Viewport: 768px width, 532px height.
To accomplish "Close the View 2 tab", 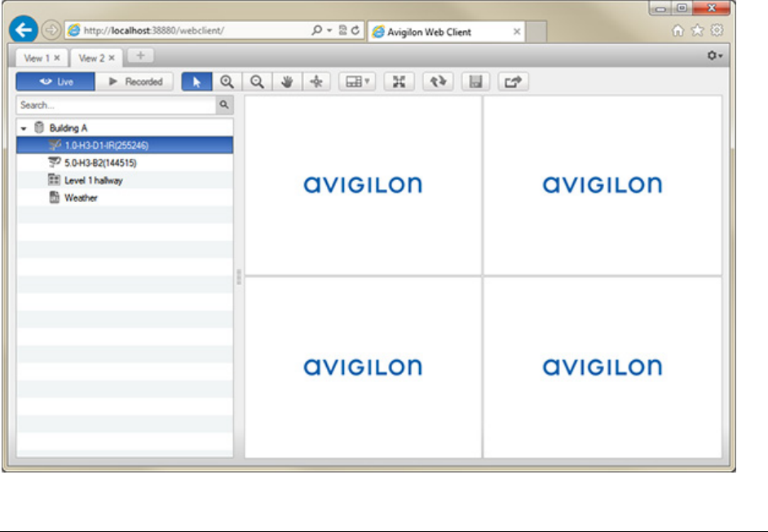I will [112, 58].
